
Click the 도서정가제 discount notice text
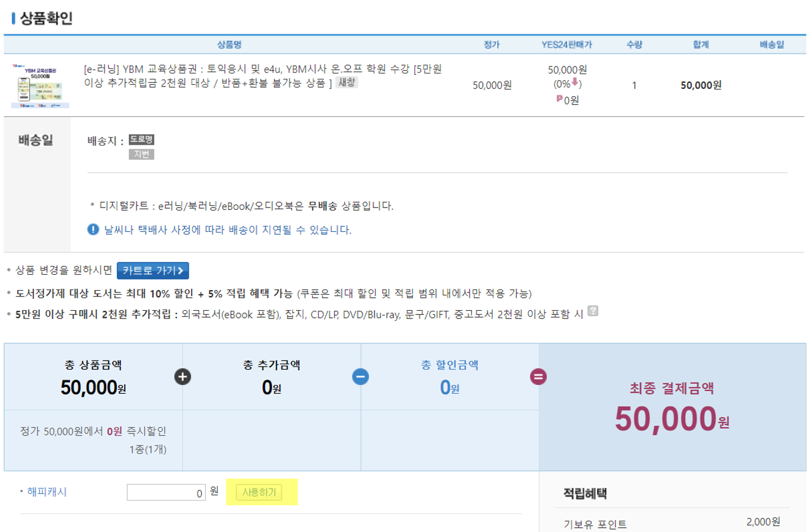point(274,294)
